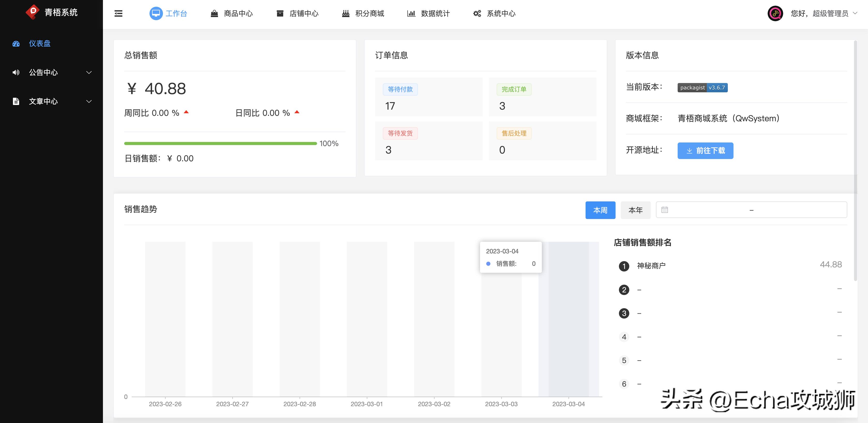Click the 店铺中心 storefront icon
868x423 pixels.
point(279,13)
